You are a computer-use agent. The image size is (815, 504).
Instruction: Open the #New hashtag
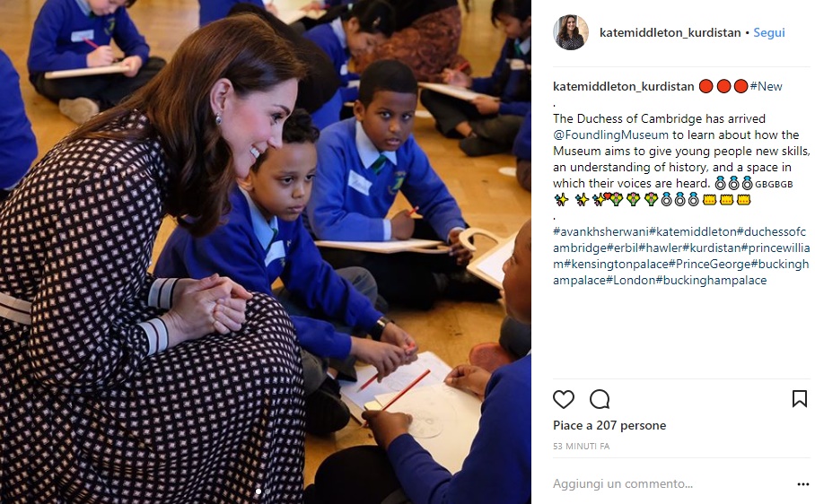pyautogui.click(x=767, y=87)
